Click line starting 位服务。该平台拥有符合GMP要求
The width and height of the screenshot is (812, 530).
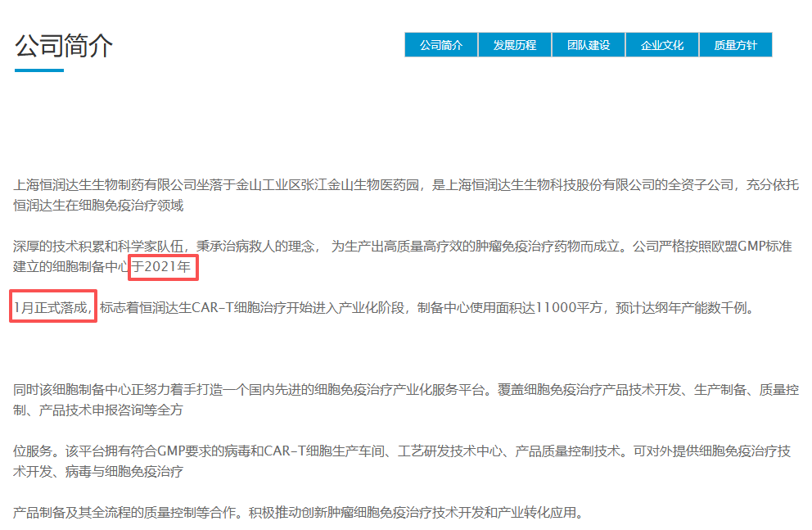tap(402, 451)
